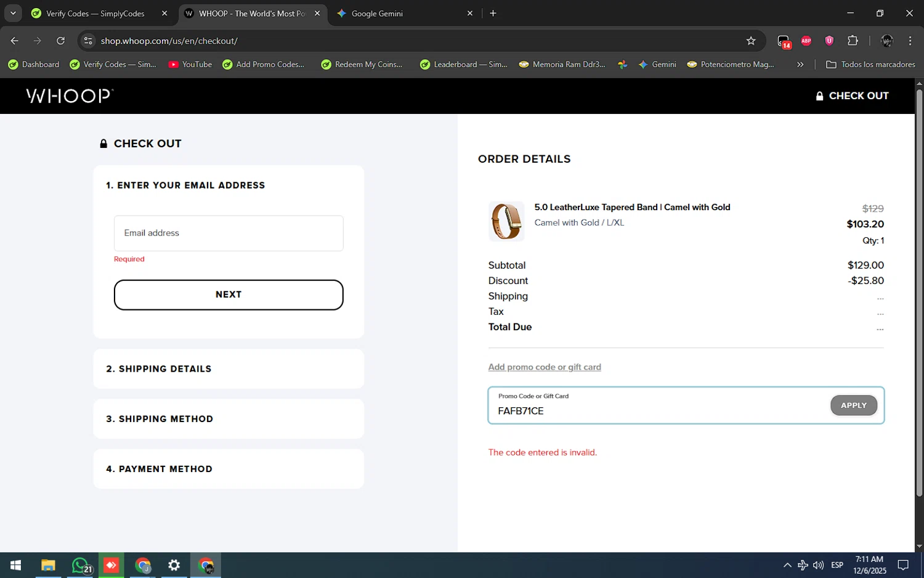Viewport: 924px width, 578px height.
Task: Click the WHOOP logo in header
Action: tap(70, 96)
